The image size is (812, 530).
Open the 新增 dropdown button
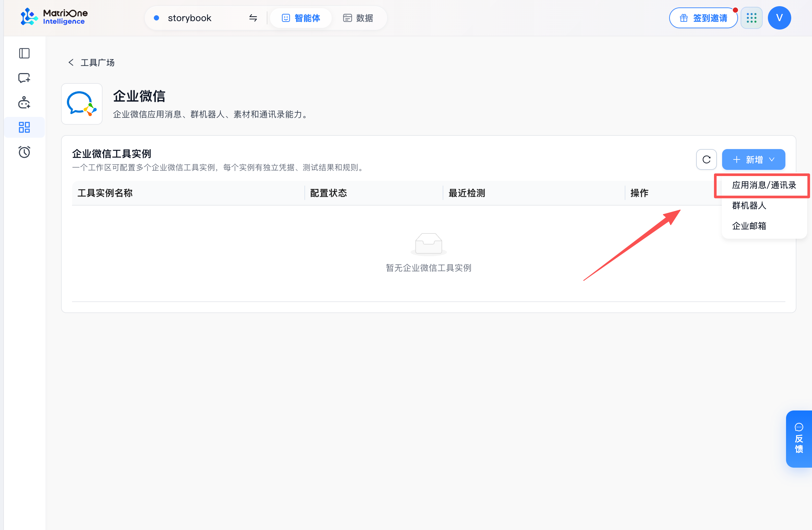(753, 159)
